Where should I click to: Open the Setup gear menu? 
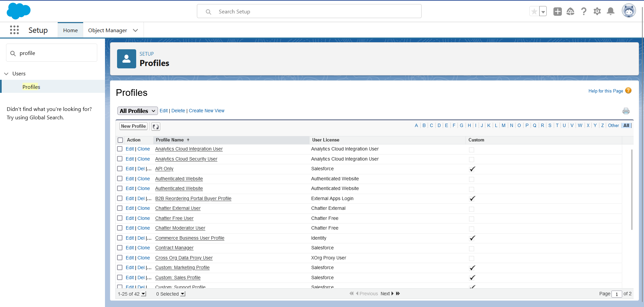click(597, 11)
